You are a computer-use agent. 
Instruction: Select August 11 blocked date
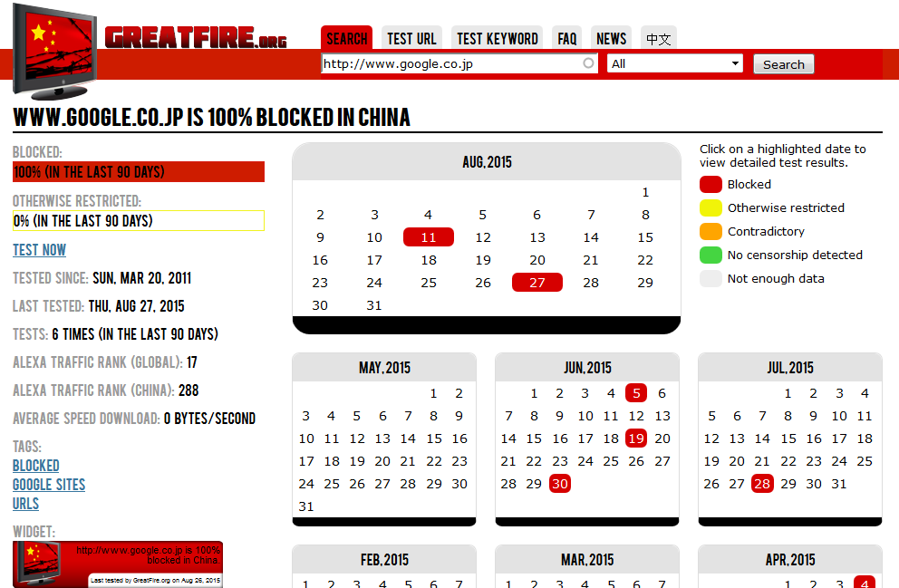(x=429, y=237)
